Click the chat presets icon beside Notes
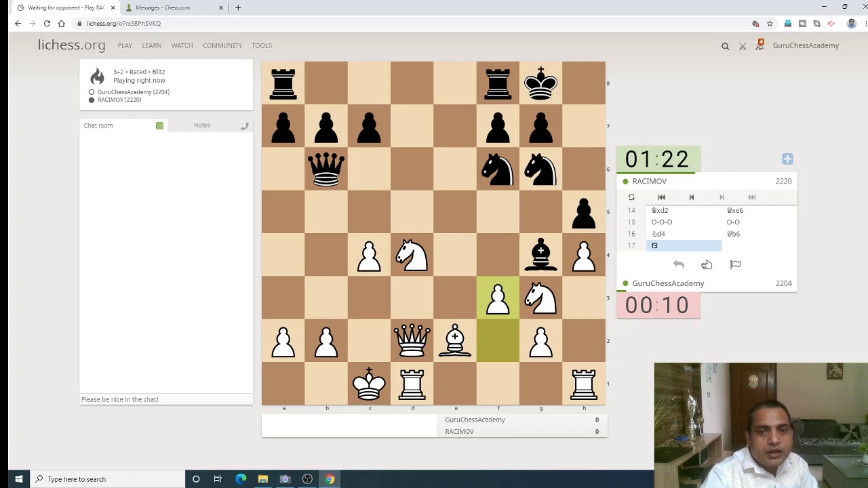 coord(245,125)
